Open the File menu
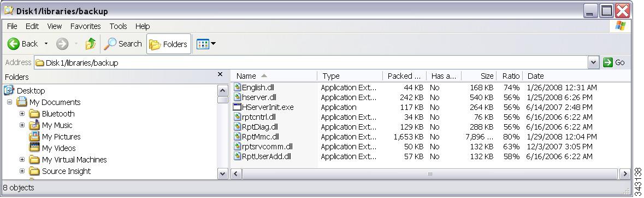 (x=13, y=26)
